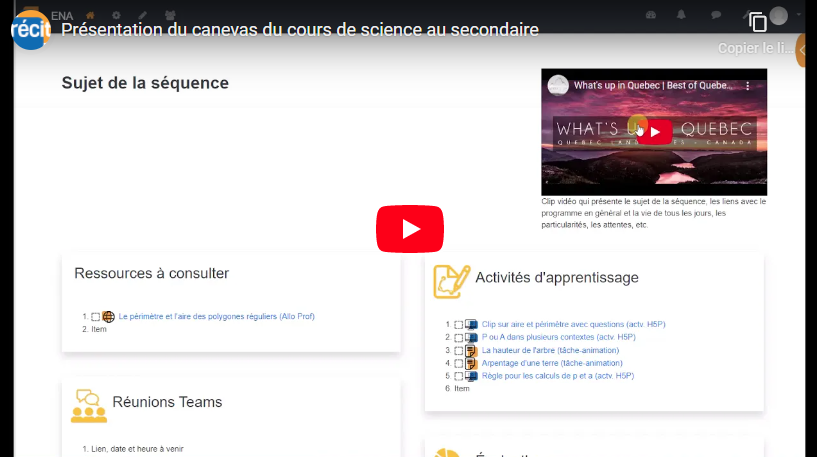Open the embedded Quebec video's three-dot menu
Screen dimensions: 817x457
747,86
